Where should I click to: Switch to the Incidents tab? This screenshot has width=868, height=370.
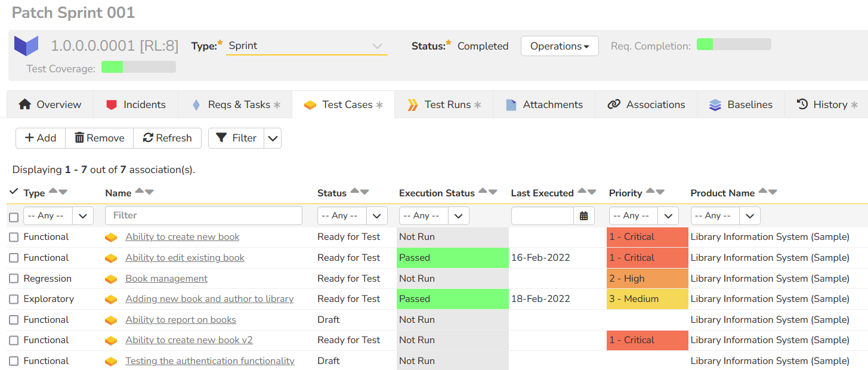pyautogui.click(x=135, y=104)
